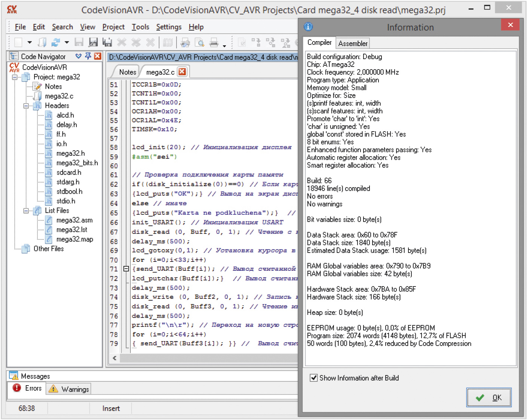This screenshot has height=420, width=527.
Task: Open the Help menu
Action: pos(196,27)
